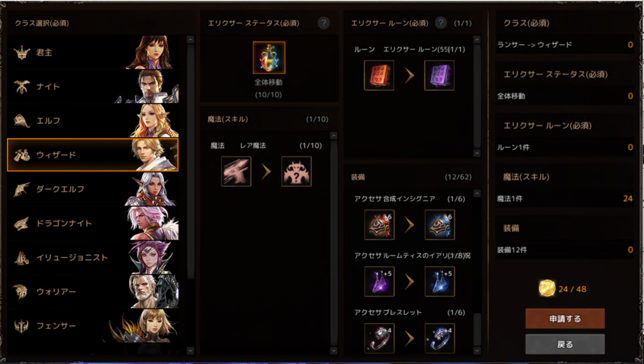Select the 全体移動 elixir potion icon

(x=269, y=57)
